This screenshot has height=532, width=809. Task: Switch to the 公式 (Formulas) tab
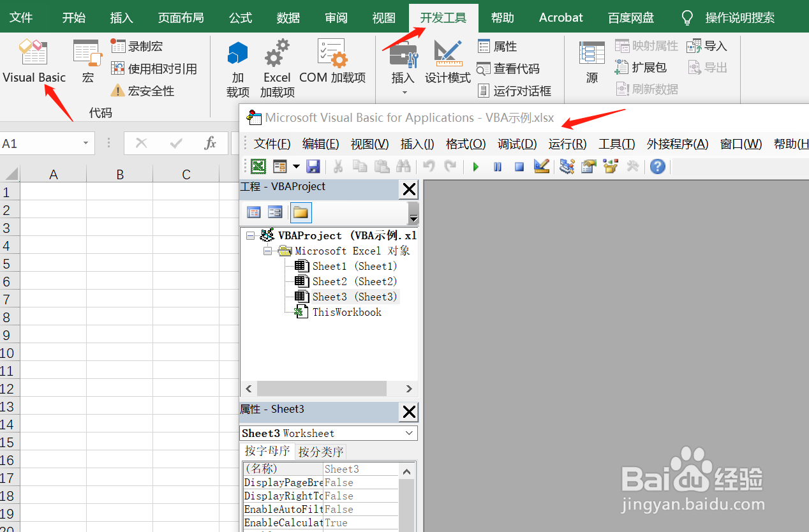pyautogui.click(x=241, y=17)
